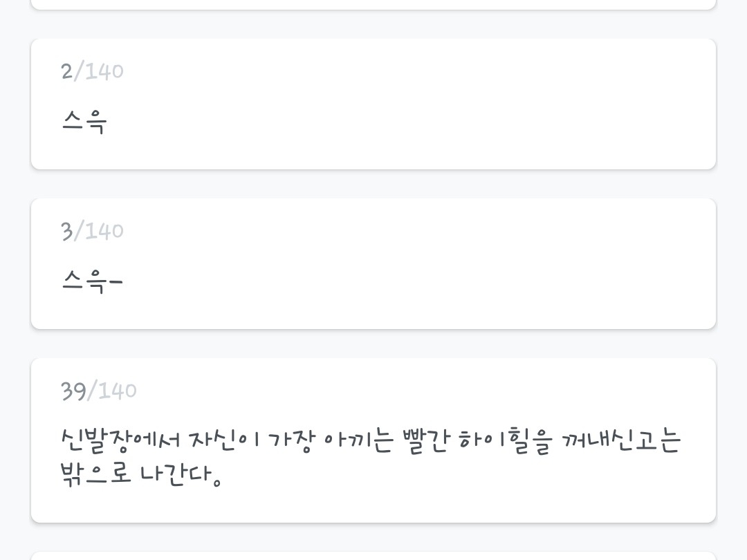747x560 pixels.
Task: Click the text field containing 스윽
Action: 84,122
